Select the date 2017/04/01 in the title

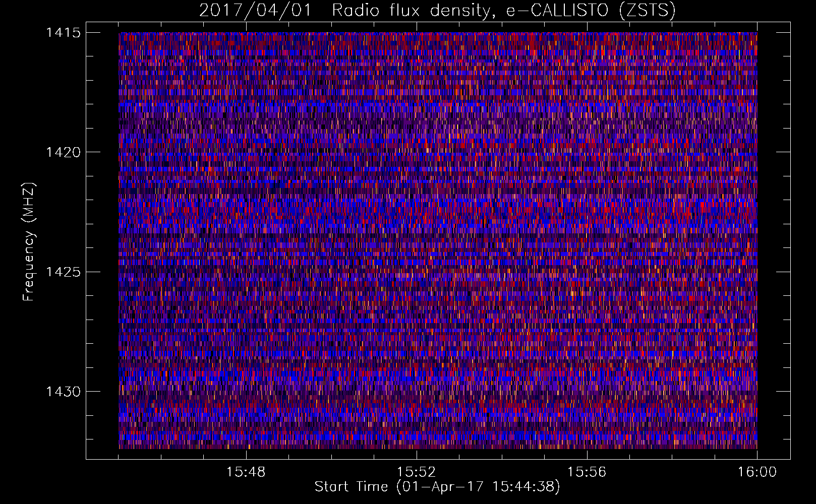(255, 11)
